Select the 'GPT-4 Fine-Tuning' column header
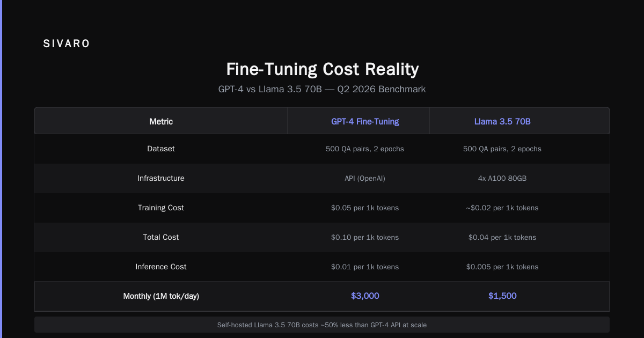 click(x=365, y=121)
